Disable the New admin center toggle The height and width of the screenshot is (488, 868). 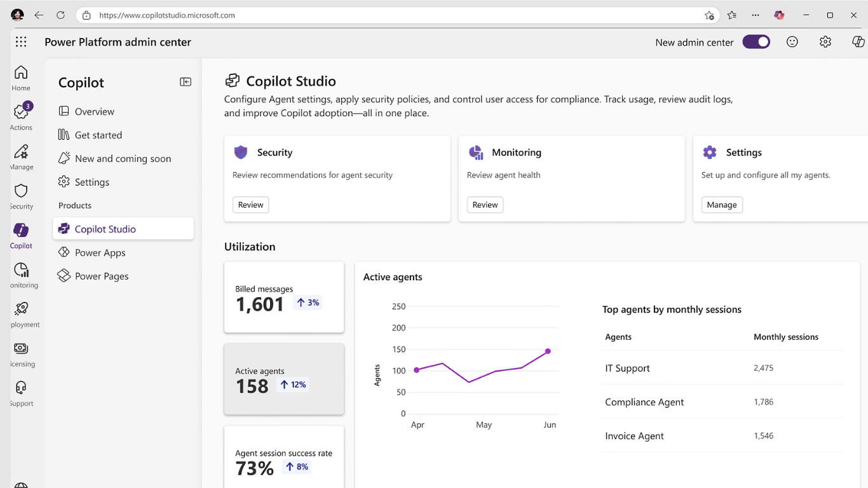point(756,41)
